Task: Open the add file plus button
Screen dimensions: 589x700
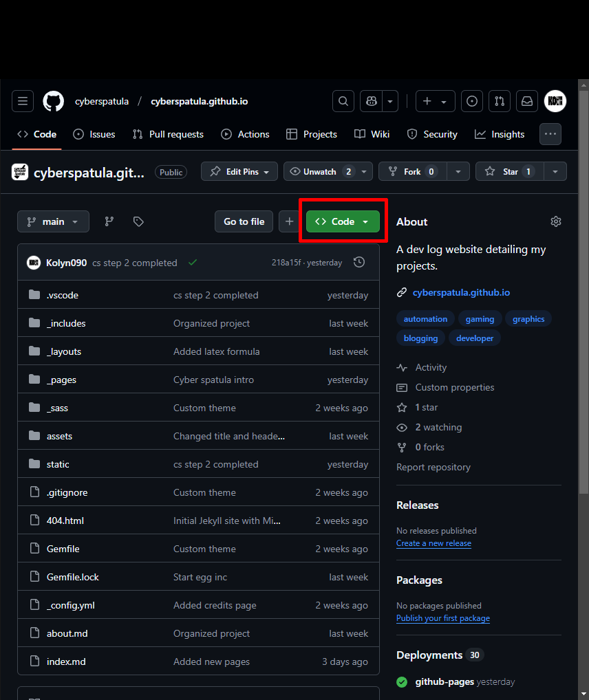Action: [289, 221]
